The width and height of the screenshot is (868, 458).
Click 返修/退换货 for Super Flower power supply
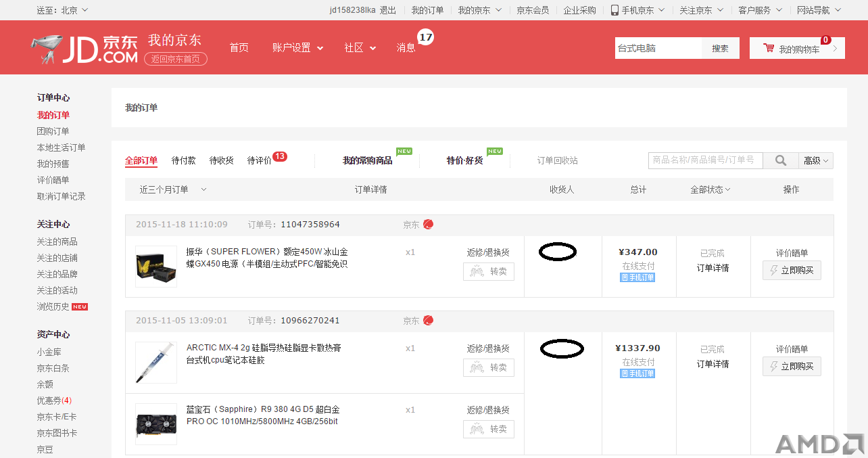pos(488,252)
